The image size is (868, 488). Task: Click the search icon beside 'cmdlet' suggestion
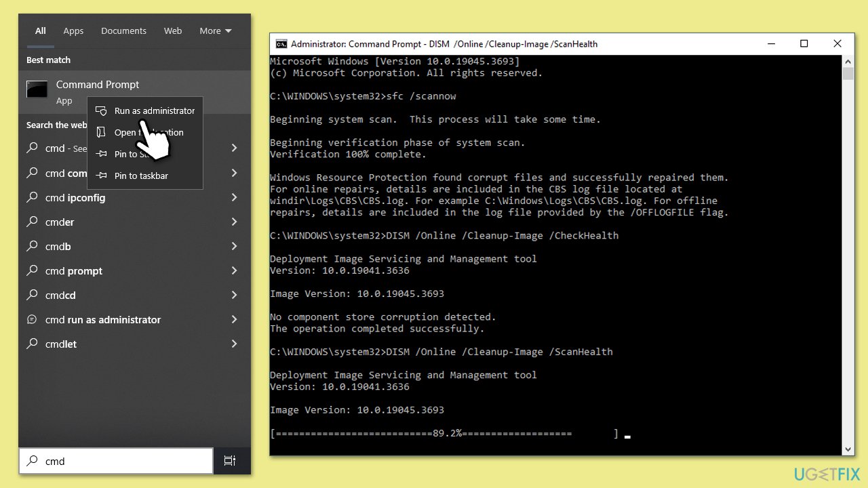pyautogui.click(x=32, y=344)
